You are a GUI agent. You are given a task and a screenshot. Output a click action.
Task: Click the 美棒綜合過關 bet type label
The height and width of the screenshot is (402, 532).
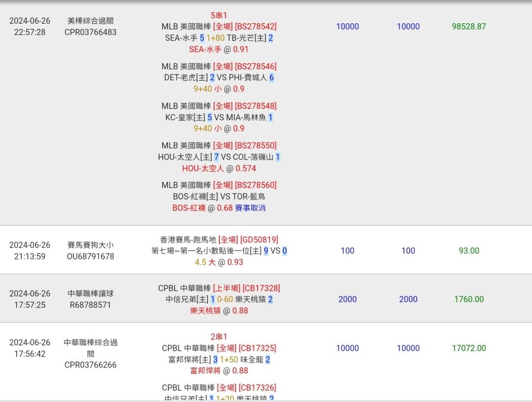point(90,21)
